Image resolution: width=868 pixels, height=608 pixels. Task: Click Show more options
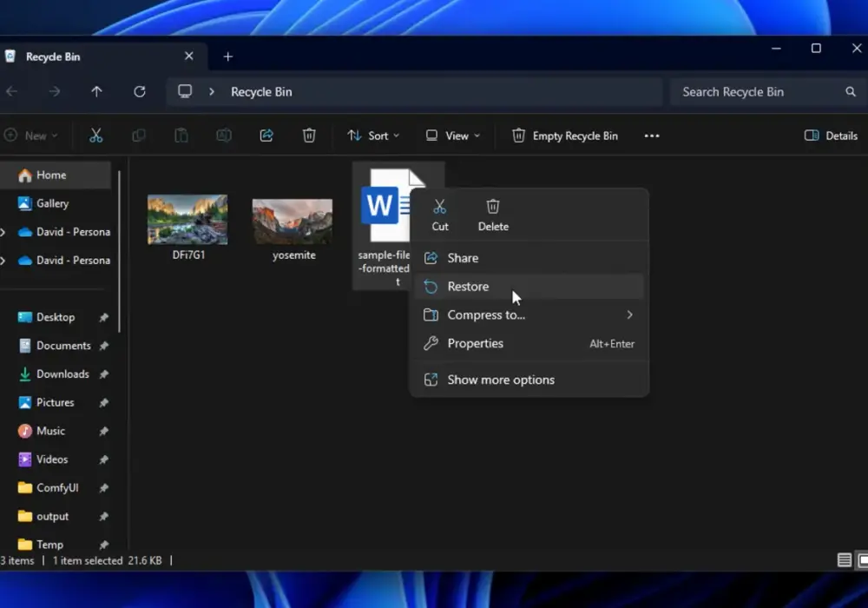tap(529, 380)
